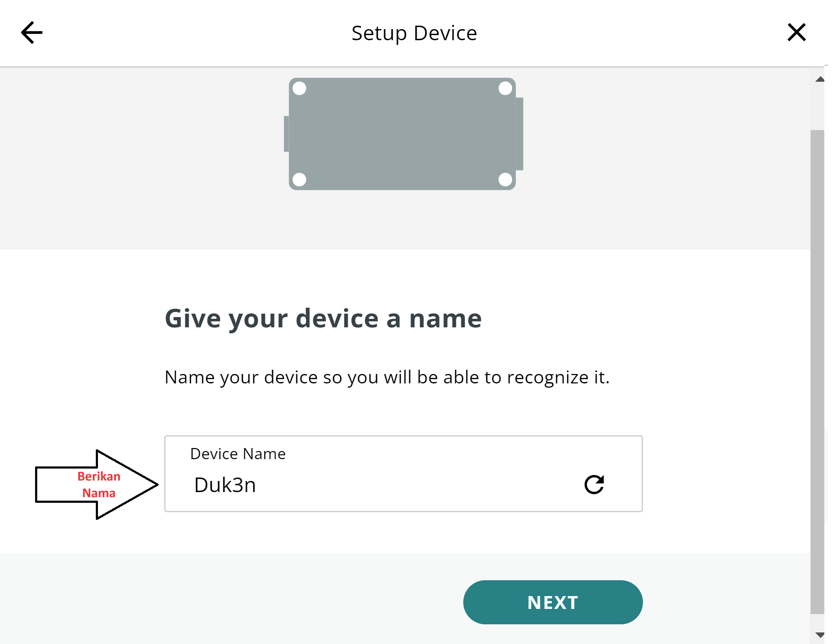
Task: Click the Berikan Nama arrow annotation
Action: 97,484
